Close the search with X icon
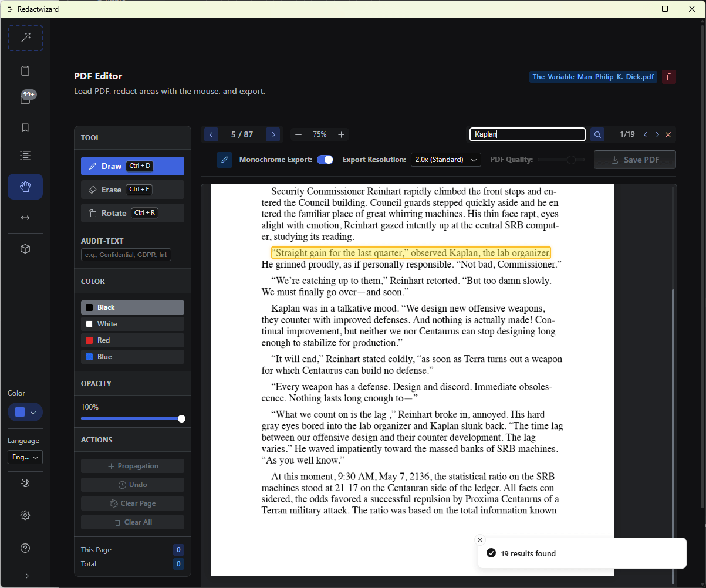This screenshot has height=588, width=706. (x=668, y=134)
